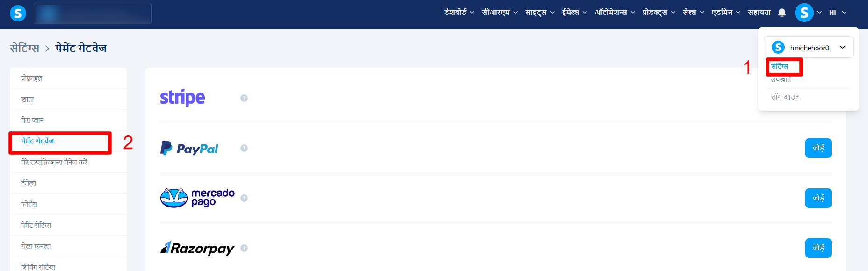
Task: Open ईमेल्स in the settings sidebar
Action: pos(68,183)
